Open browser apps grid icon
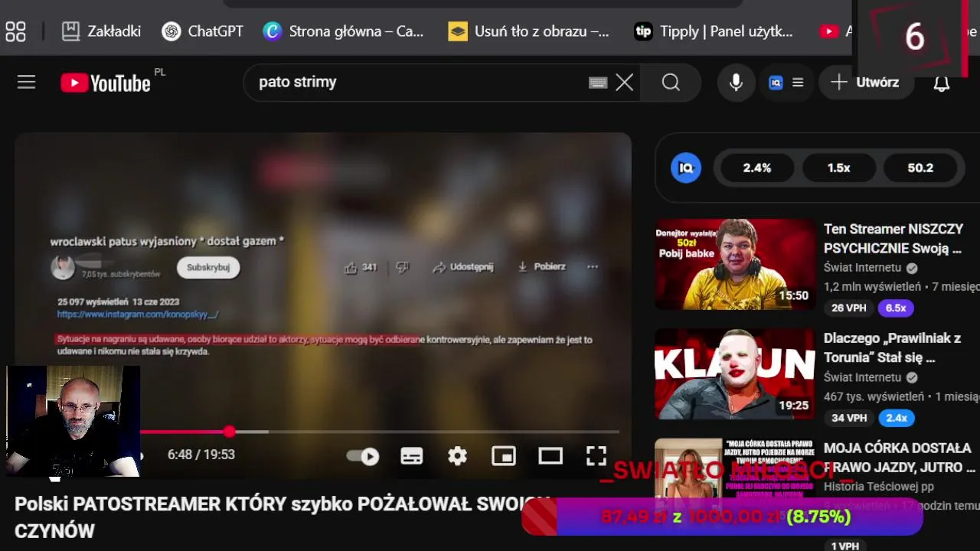Screen dimensions: 980x551 [15, 31]
